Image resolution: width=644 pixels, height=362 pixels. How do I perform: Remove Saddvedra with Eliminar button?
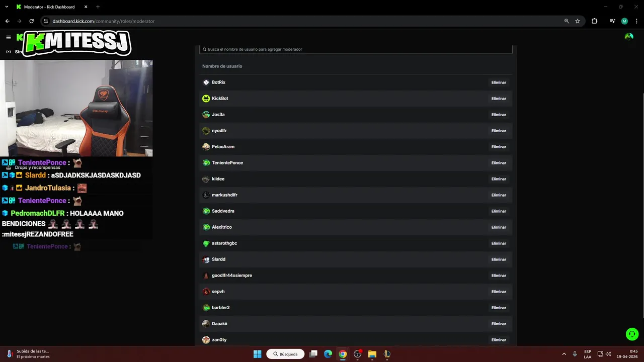[x=499, y=211]
